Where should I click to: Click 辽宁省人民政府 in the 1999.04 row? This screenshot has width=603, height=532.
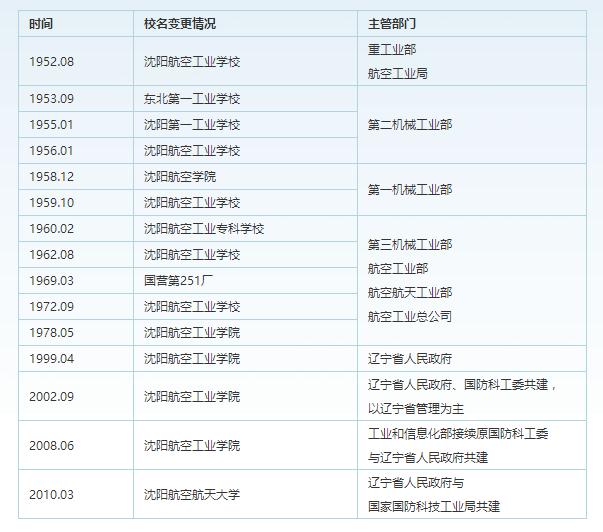[x=410, y=358]
